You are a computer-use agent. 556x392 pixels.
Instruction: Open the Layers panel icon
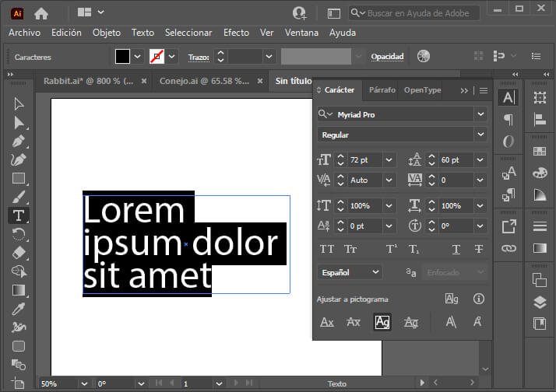pos(540,302)
